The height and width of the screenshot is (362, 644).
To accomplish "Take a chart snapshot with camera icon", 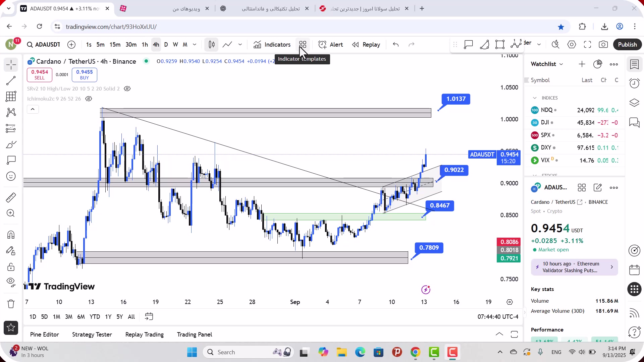I will 603,45.
